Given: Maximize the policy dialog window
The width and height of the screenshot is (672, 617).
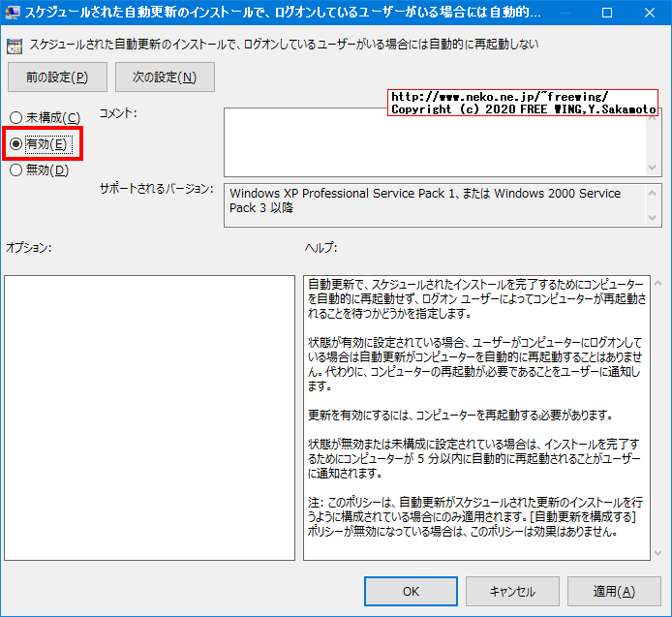Looking at the screenshot, I should [607, 13].
